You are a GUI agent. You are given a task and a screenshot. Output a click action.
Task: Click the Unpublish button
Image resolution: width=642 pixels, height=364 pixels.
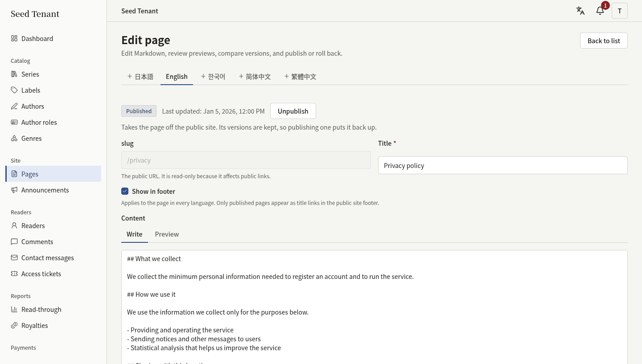click(293, 111)
